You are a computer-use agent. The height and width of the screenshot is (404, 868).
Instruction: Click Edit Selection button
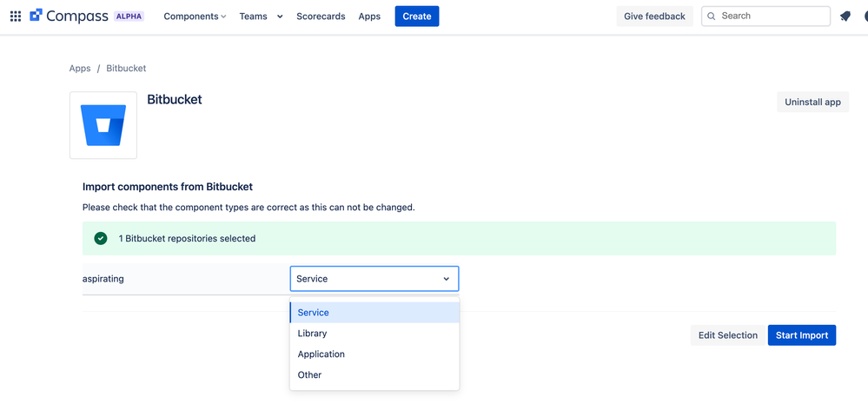(x=728, y=334)
